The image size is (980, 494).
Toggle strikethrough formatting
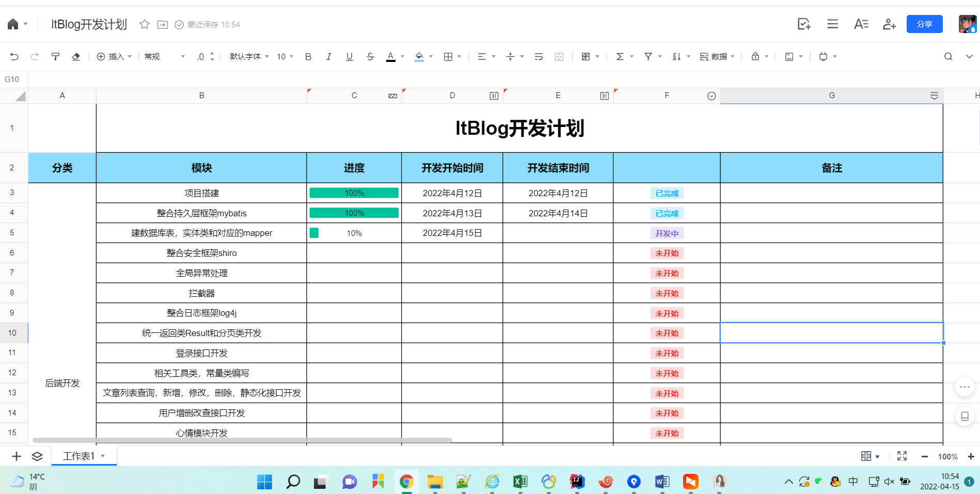coord(370,57)
